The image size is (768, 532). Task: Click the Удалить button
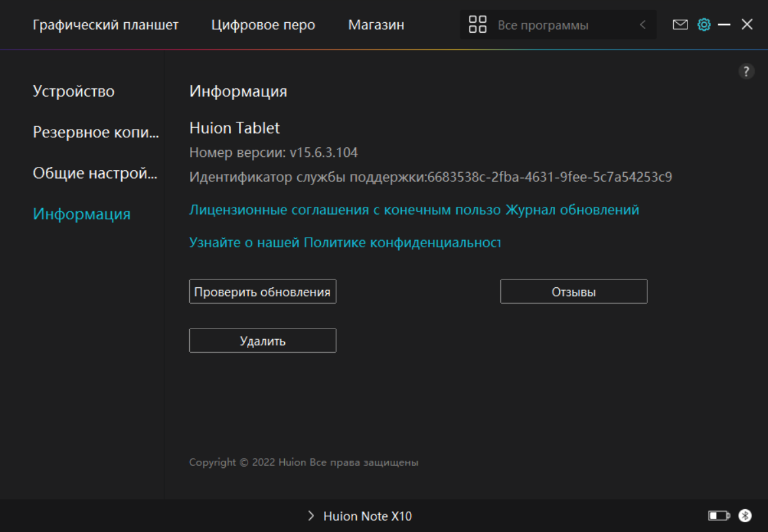[263, 341]
